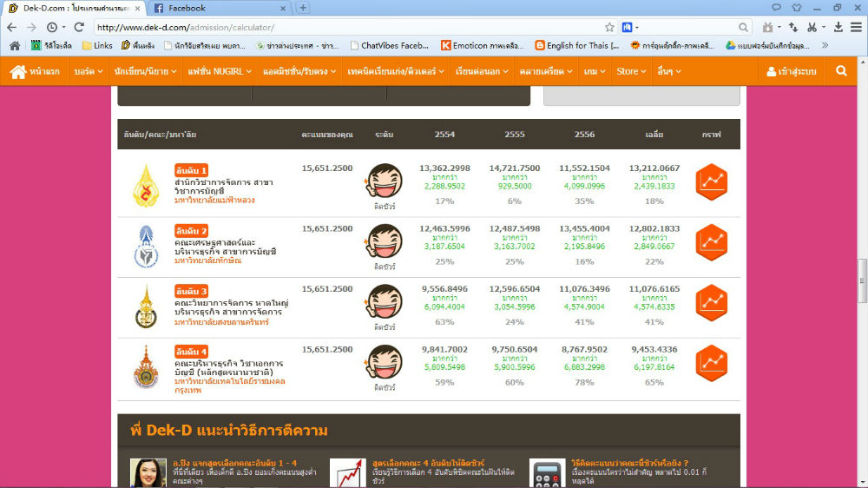Image resolution: width=868 pixels, height=488 pixels.
Task: Expand the เกม dropdown menu
Action: click(x=595, y=71)
